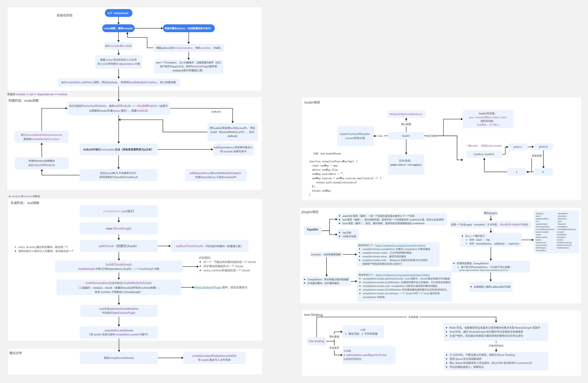
Task: Click the new ChunkGraph node
Action: (119, 229)
